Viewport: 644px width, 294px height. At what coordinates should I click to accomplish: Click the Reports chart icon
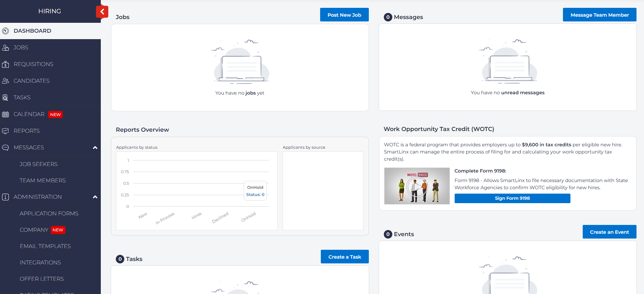click(x=5, y=131)
